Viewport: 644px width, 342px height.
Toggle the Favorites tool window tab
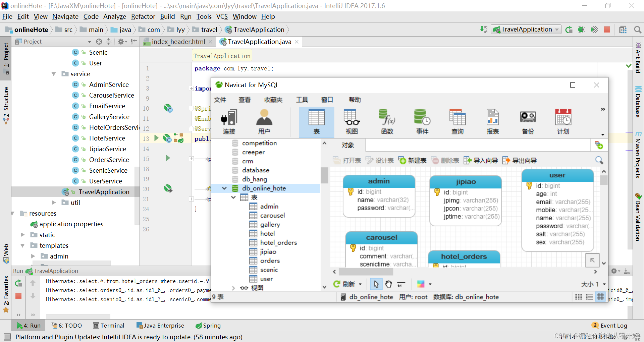point(6,294)
